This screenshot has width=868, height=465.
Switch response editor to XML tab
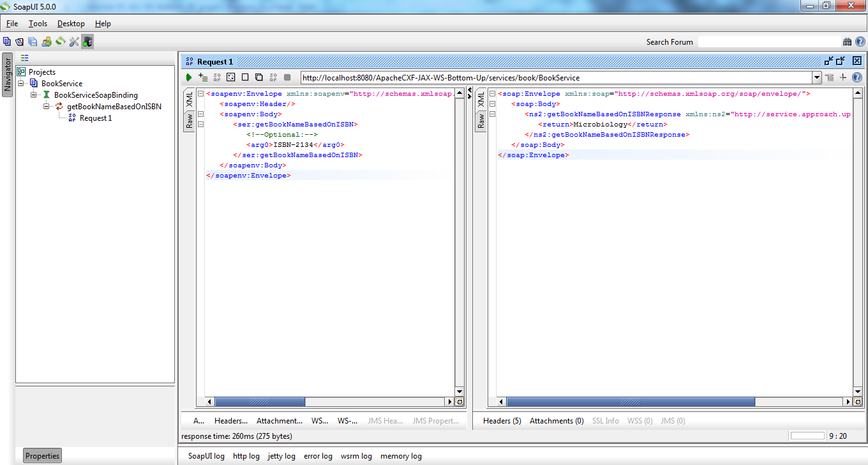(x=481, y=99)
